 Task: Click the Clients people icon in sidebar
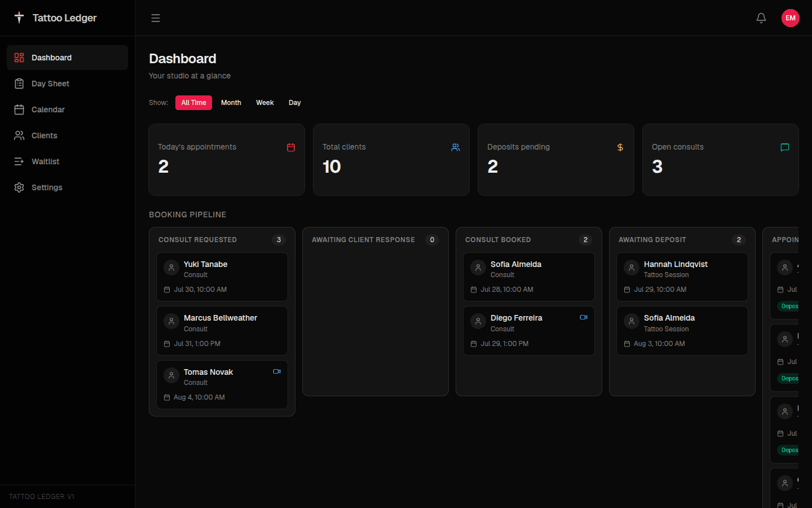[19, 135]
